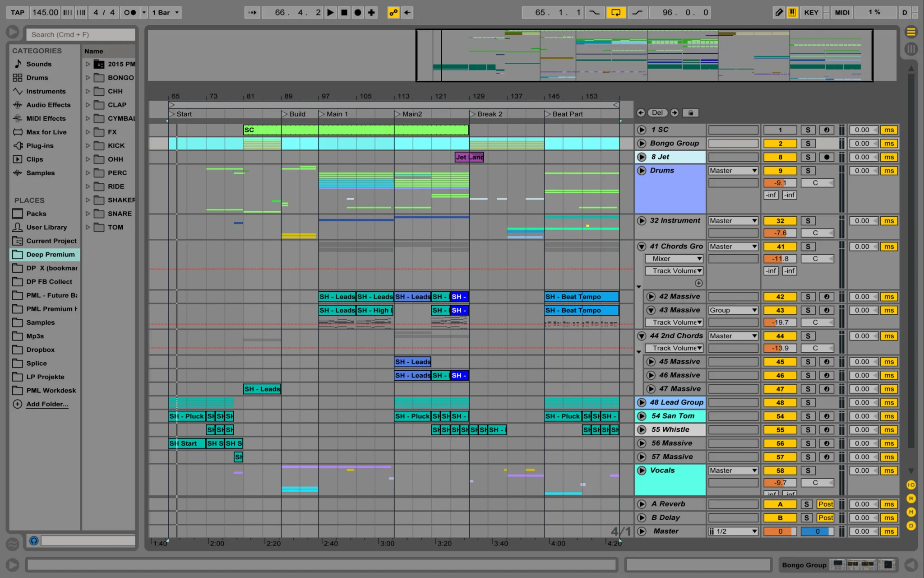Unfold the 1 SC track
This screenshot has width=924, height=578.
[x=642, y=130]
